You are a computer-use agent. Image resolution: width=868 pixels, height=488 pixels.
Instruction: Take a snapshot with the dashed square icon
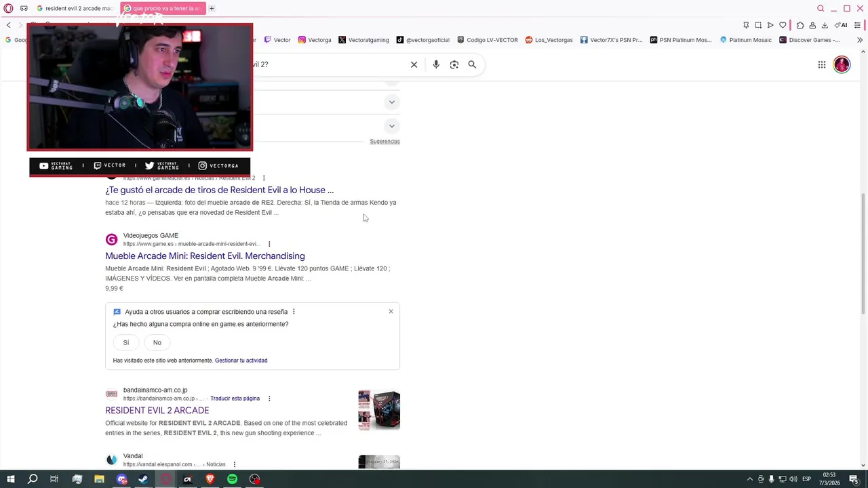pos(758,25)
